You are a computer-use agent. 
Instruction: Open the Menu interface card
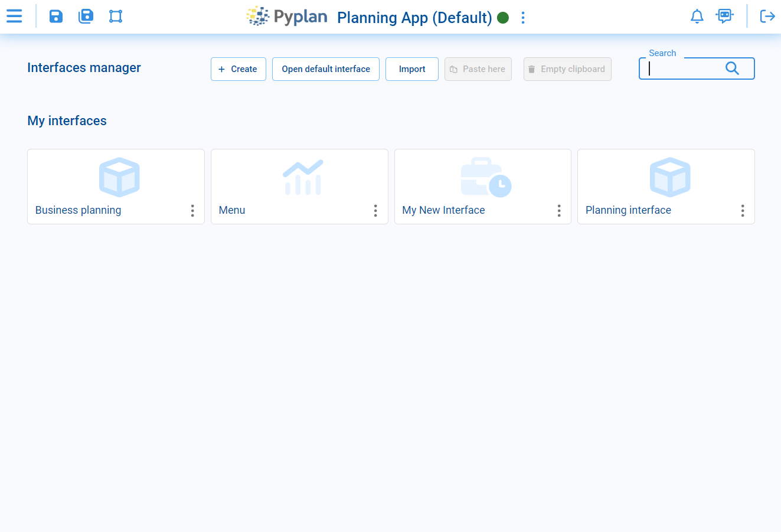tap(299, 187)
